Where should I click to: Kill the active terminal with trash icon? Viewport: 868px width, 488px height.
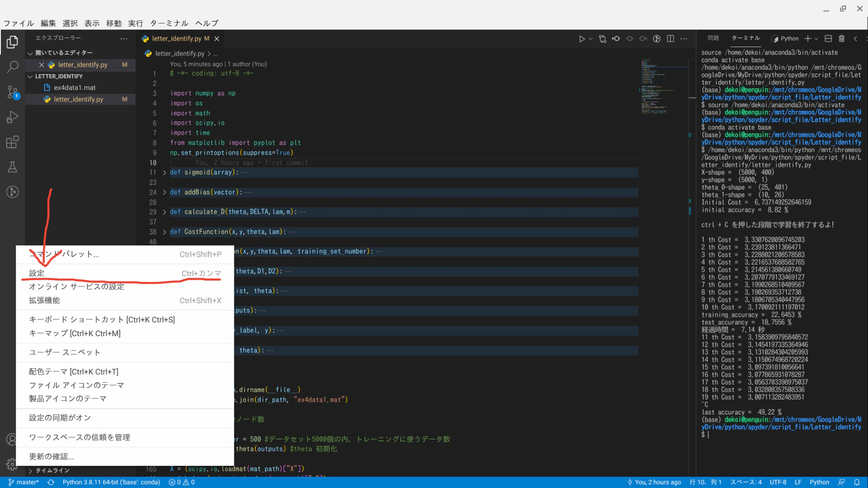841,38
